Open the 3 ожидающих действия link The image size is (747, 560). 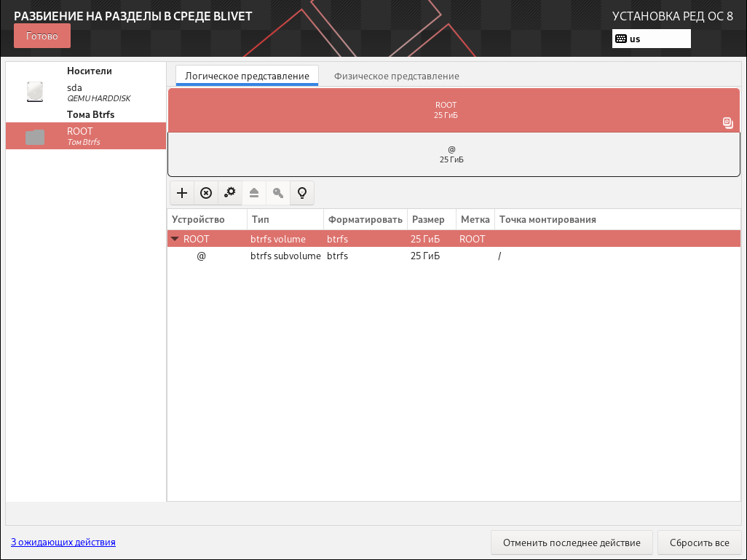(63, 542)
